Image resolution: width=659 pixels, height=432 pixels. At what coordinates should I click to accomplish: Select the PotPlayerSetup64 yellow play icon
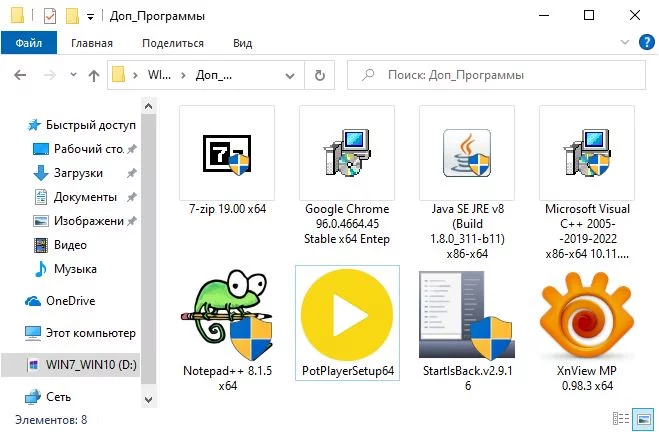click(347, 314)
